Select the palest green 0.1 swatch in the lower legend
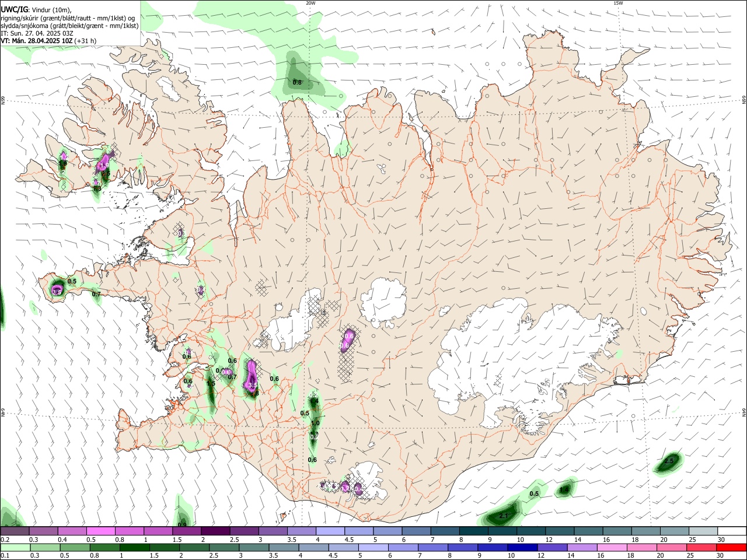This screenshot has height=560, width=747. click(15, 547)
